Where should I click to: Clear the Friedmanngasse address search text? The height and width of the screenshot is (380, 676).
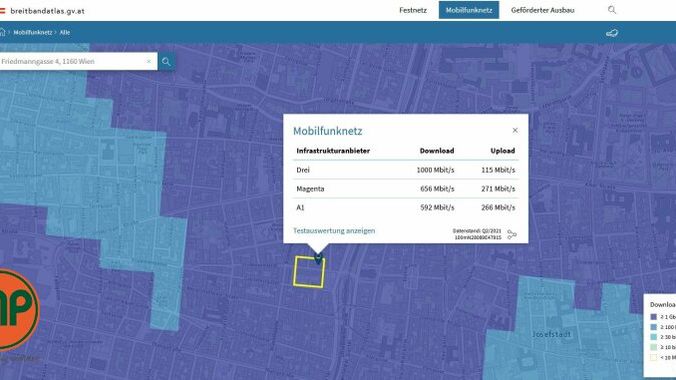(149, 62)
